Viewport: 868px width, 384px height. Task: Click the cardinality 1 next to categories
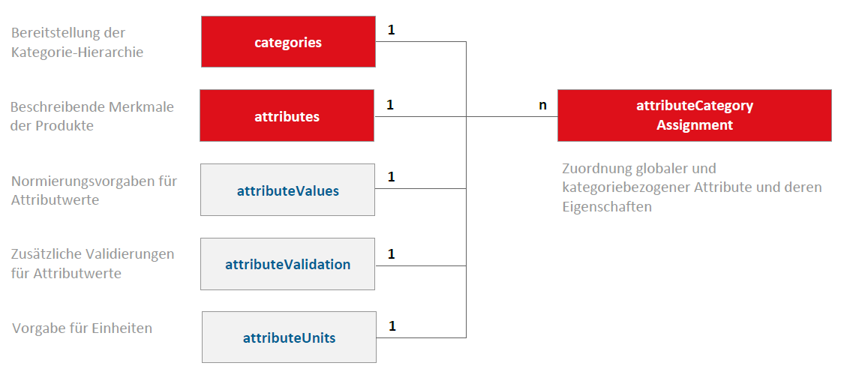coord(392,31)
